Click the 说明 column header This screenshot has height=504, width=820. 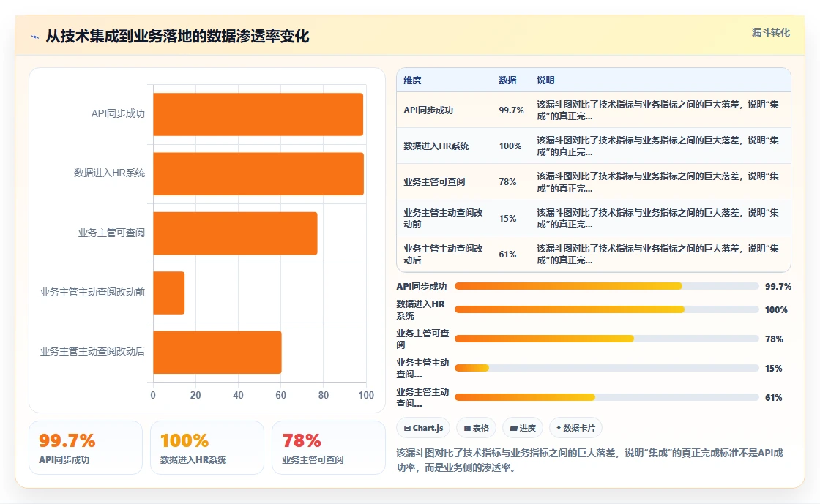tap(545, 80)
